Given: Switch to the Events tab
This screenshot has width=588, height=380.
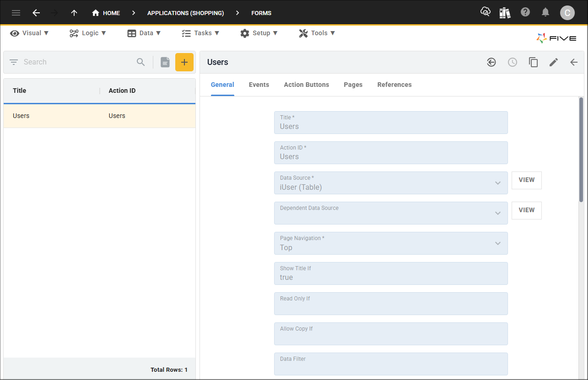Looking at the screenshot, I should point(259,85).
